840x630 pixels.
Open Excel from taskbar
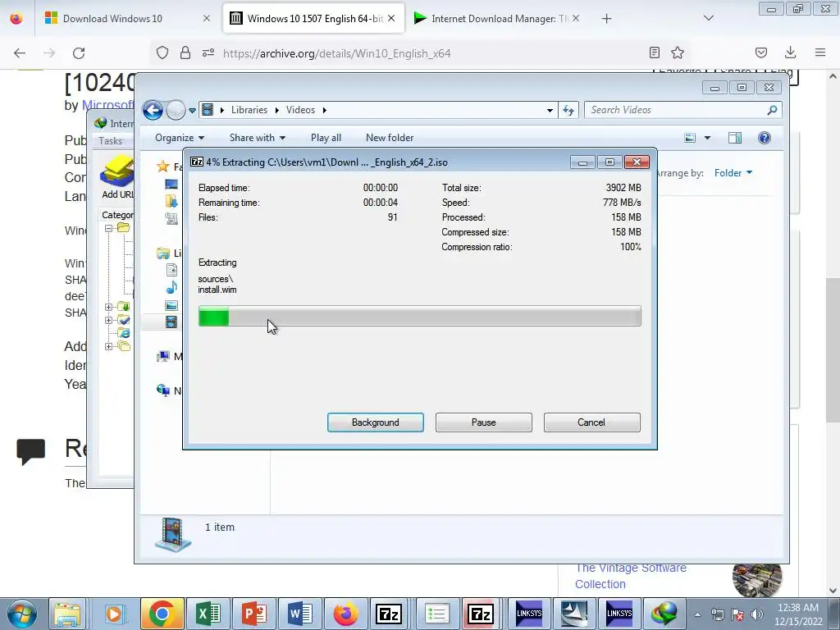point(208,614)
